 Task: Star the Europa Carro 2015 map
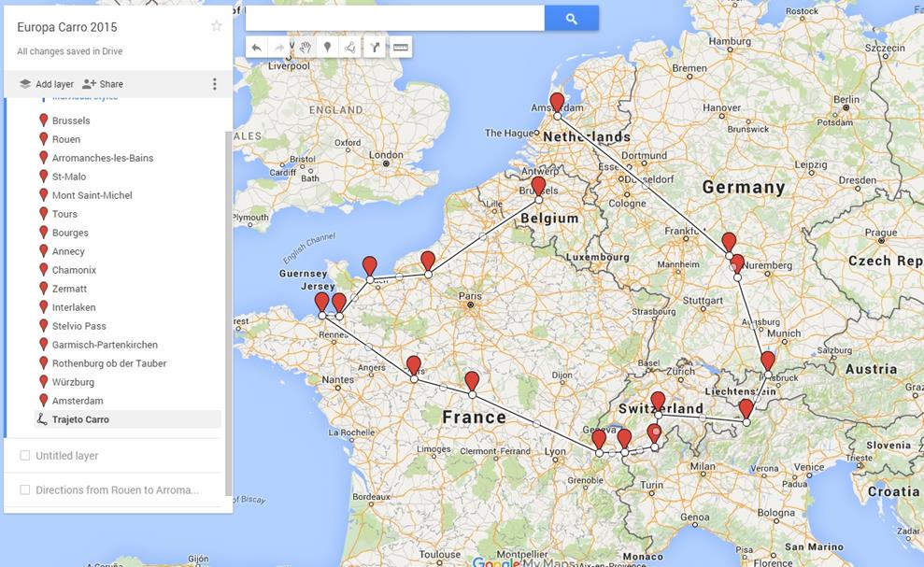coord(217,26)
